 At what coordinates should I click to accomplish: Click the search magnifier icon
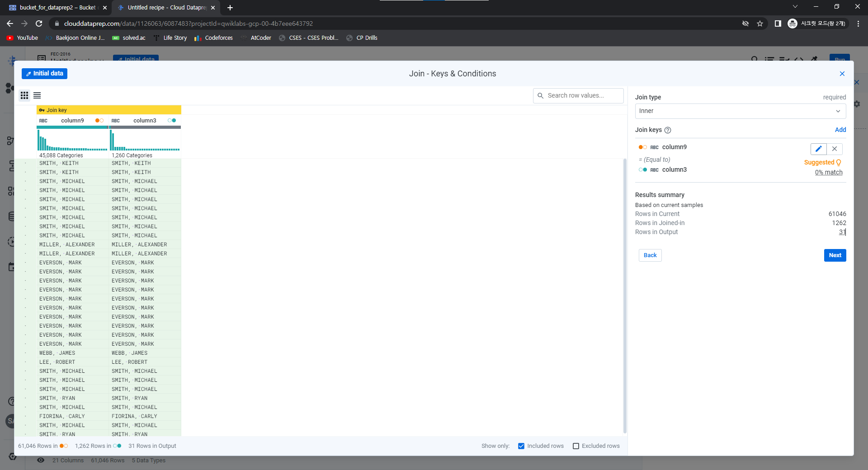[540, 96]
